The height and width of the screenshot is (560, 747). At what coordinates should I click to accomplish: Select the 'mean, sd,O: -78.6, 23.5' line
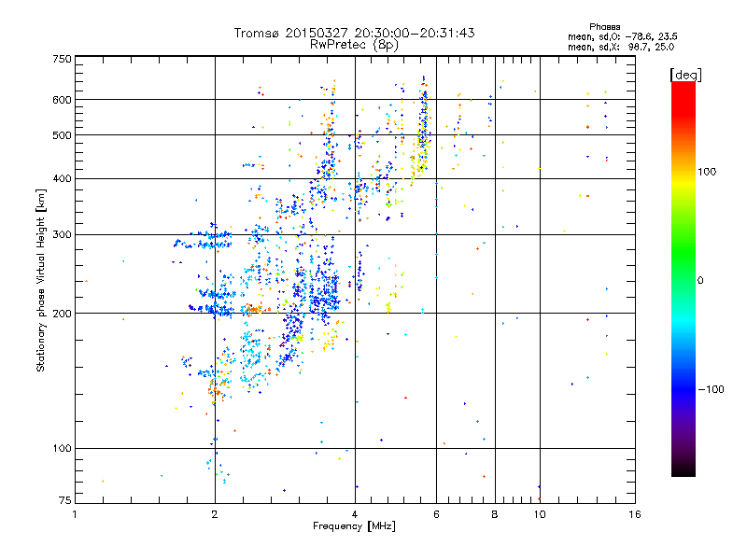click(x=622, y=36)
